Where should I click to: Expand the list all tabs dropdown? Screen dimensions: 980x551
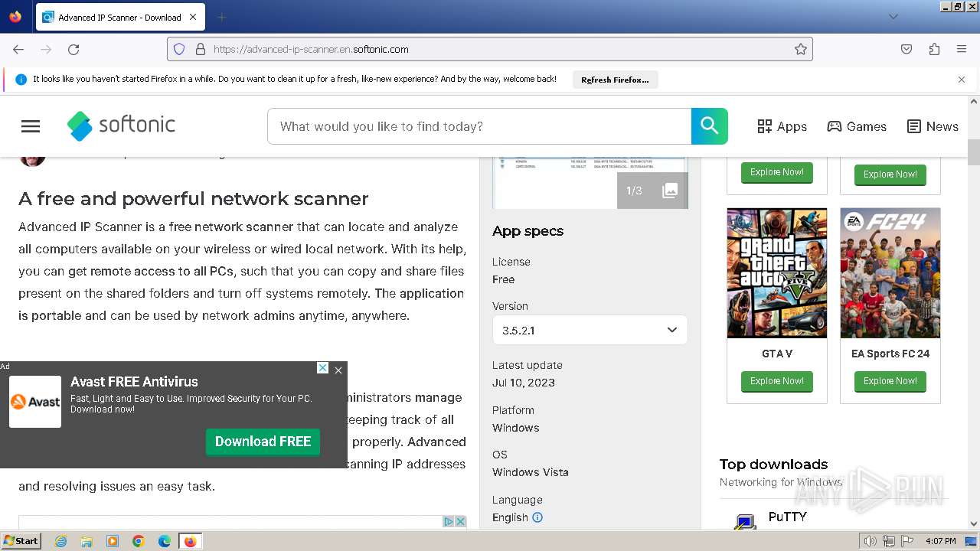coord(893,17)
